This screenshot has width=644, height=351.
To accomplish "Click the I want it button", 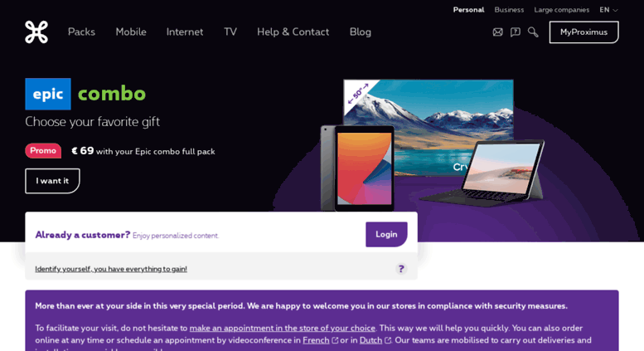I will click(x=52, y=181).
